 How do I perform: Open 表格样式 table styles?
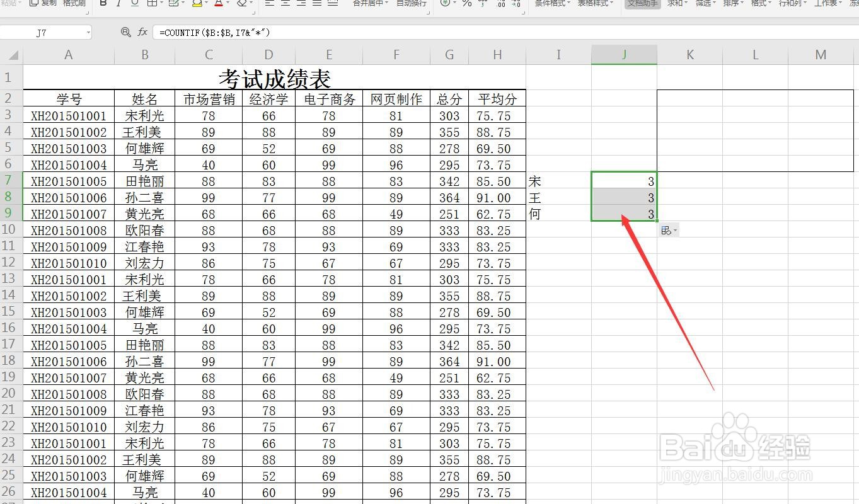click(x=592, y=5)
